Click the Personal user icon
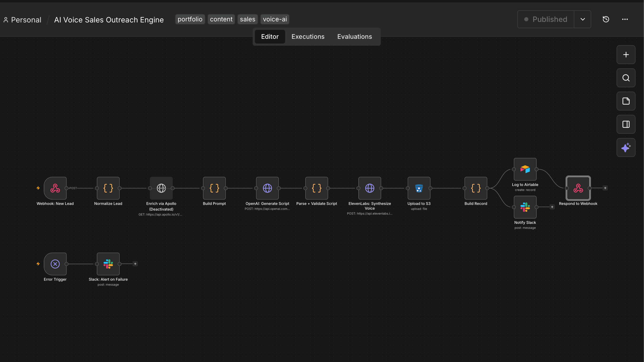Viewport: 644px width, 362px height. 6,20
